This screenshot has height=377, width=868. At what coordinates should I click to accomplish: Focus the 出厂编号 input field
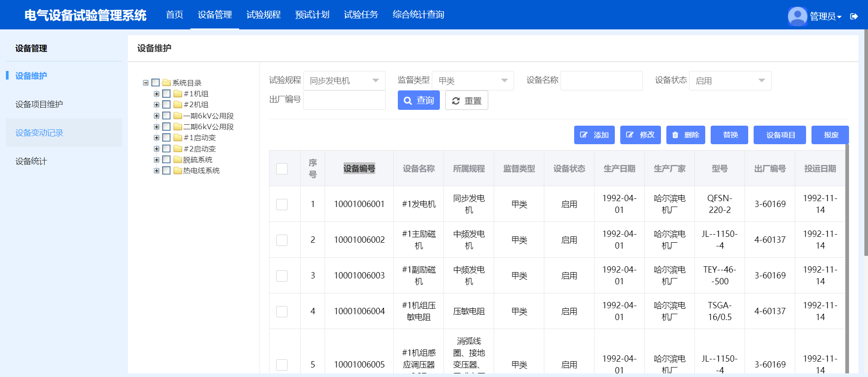344,100
